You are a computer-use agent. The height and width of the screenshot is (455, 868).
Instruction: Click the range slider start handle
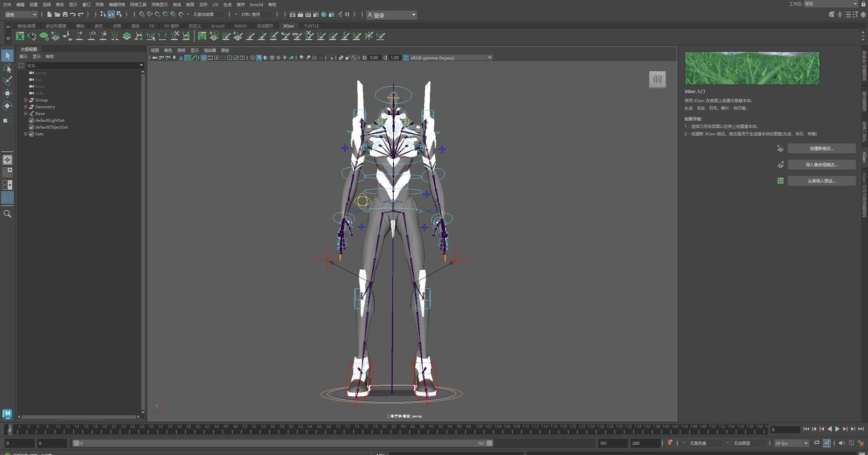76,443
